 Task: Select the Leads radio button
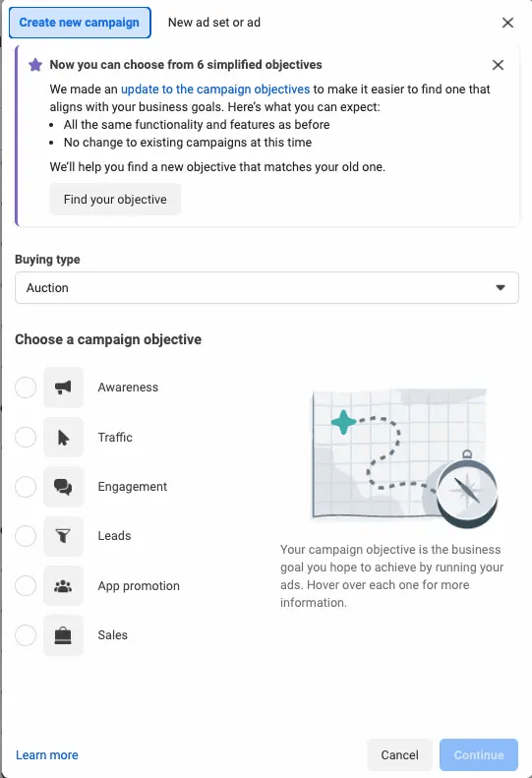click(x=26, y=536)
